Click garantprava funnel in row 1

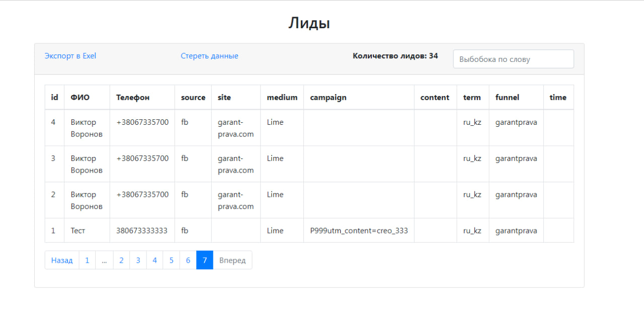tap(516, 231)
